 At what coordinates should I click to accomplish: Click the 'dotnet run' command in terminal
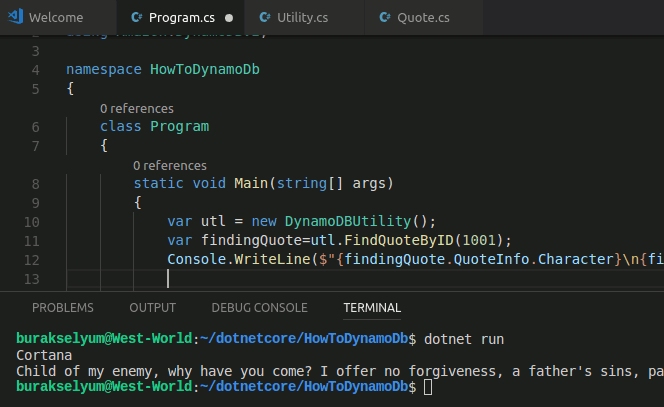click(464, 339)
